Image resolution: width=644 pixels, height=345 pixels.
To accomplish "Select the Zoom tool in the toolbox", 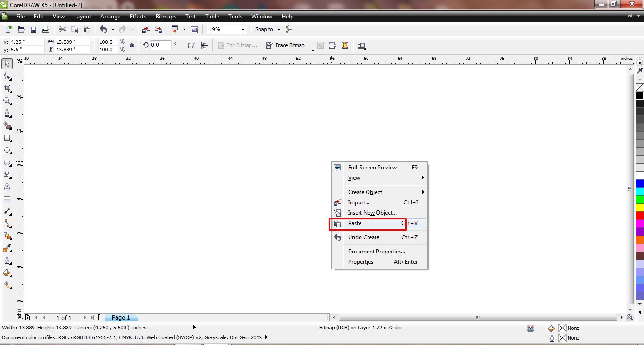I will coord(8,101).
